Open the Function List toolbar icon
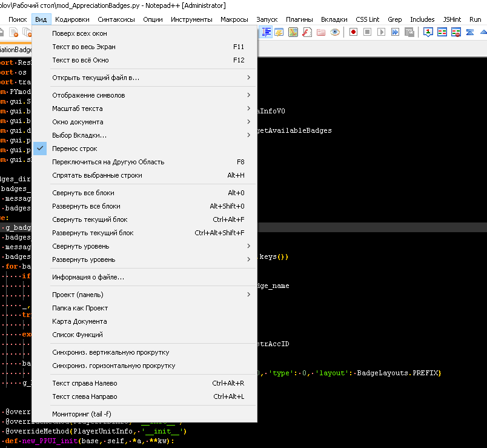The width and height of the screenshot is (487, 448). [307, 32]
